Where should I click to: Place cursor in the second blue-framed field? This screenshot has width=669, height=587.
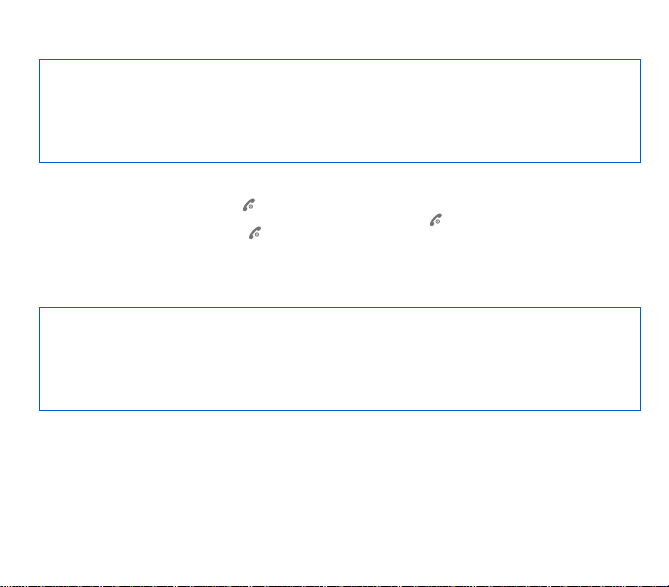tap(340, 359)
